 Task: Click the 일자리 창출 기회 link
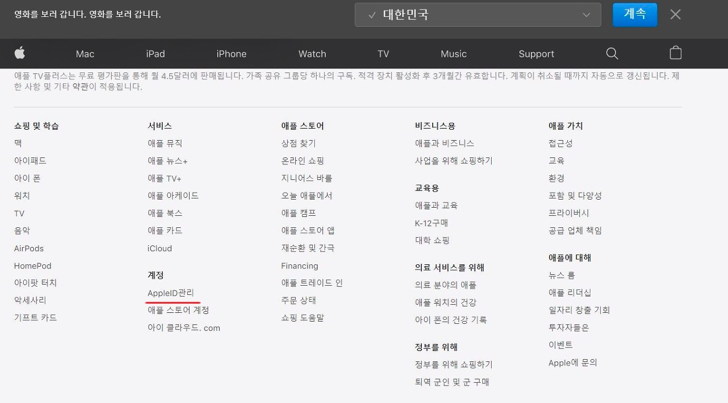tap(579, 310)
